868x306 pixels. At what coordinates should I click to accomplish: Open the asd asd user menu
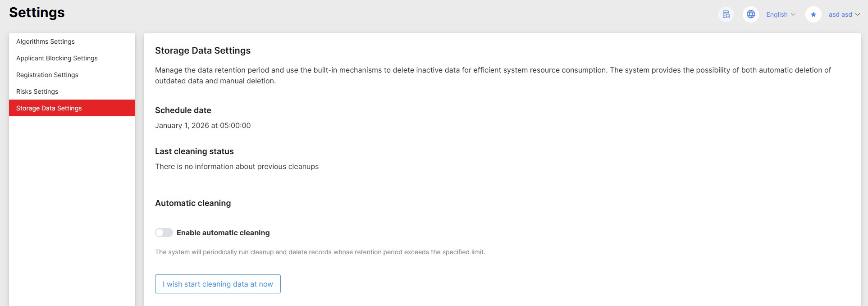click(840, 14)
